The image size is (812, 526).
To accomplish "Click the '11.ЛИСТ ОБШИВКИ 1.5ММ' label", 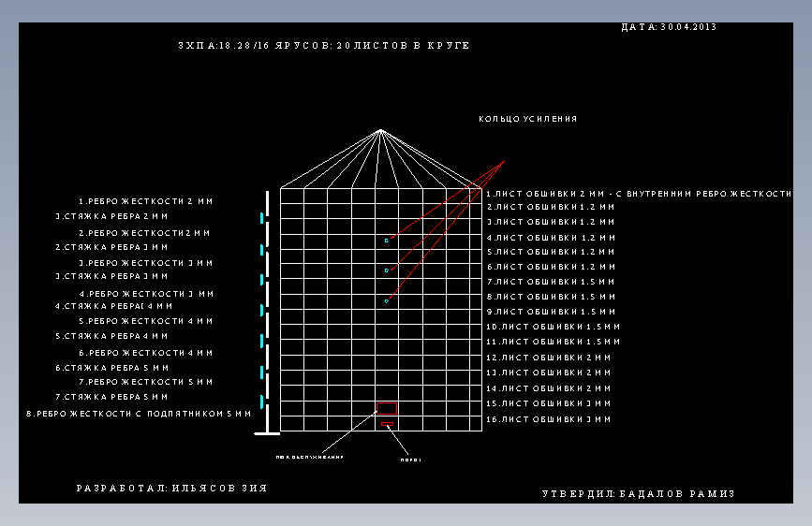I will (x=554, y=343).
